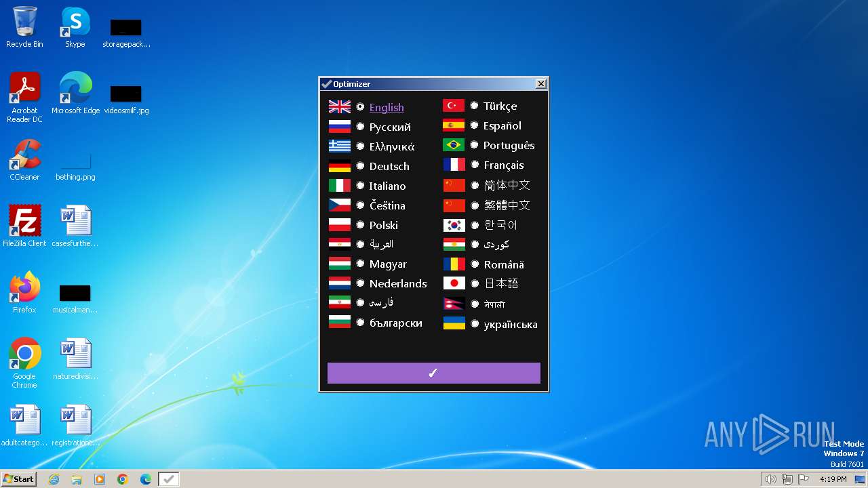Click the Ελληνικά language label

pos(392,146)
